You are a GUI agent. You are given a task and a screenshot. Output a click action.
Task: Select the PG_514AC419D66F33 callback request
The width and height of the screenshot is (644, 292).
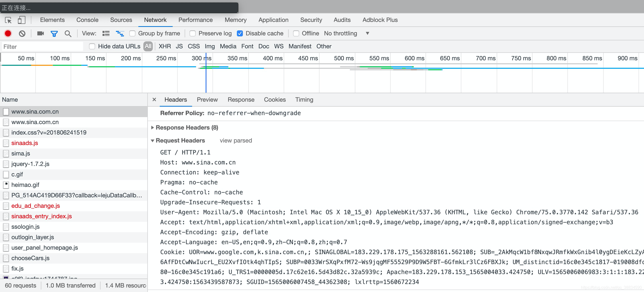[x=74, y=195]
